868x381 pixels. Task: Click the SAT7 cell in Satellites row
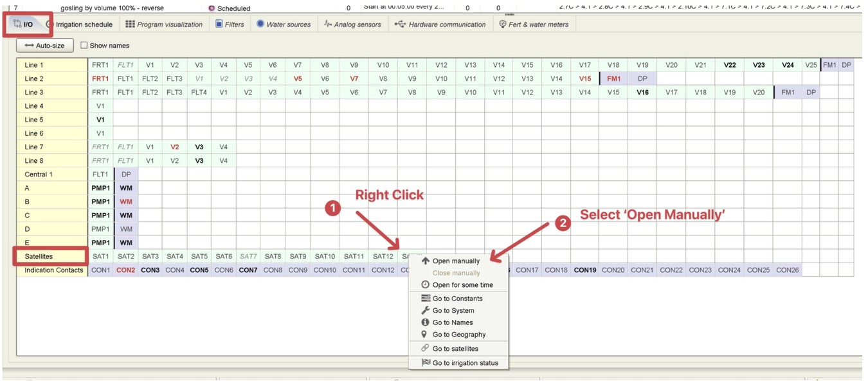click(x=248, y=256)
